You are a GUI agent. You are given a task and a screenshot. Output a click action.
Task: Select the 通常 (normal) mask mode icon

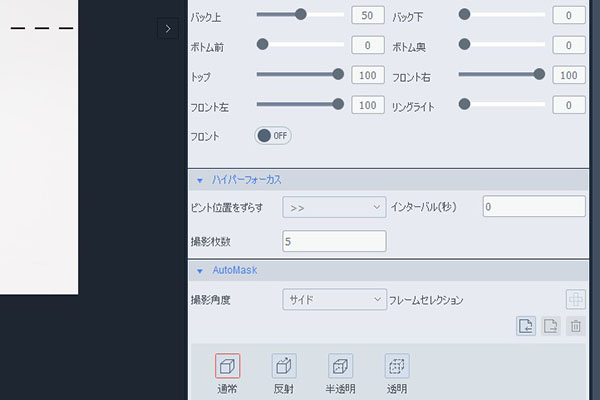[x=227, y=366]
